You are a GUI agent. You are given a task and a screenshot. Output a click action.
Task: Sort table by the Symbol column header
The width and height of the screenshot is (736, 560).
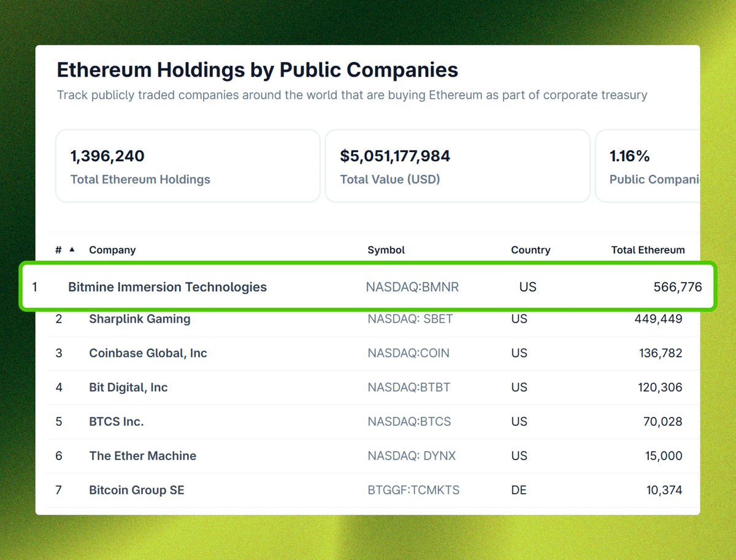[386, 250]
